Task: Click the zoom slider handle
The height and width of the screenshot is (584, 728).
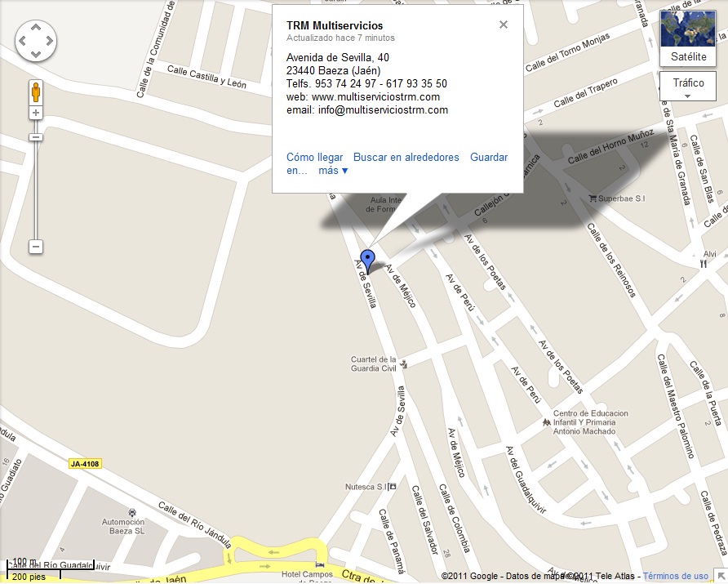Action: [36, 137]
